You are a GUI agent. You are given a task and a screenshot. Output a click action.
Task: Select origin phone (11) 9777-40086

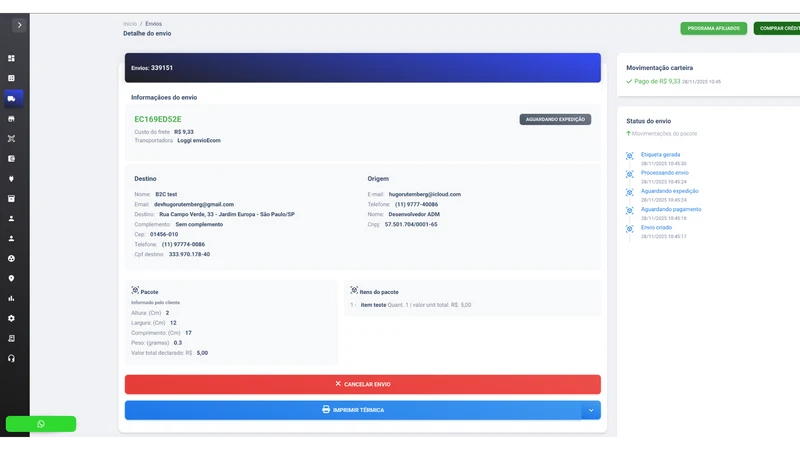pyautogui.click(x=416, y=205)
